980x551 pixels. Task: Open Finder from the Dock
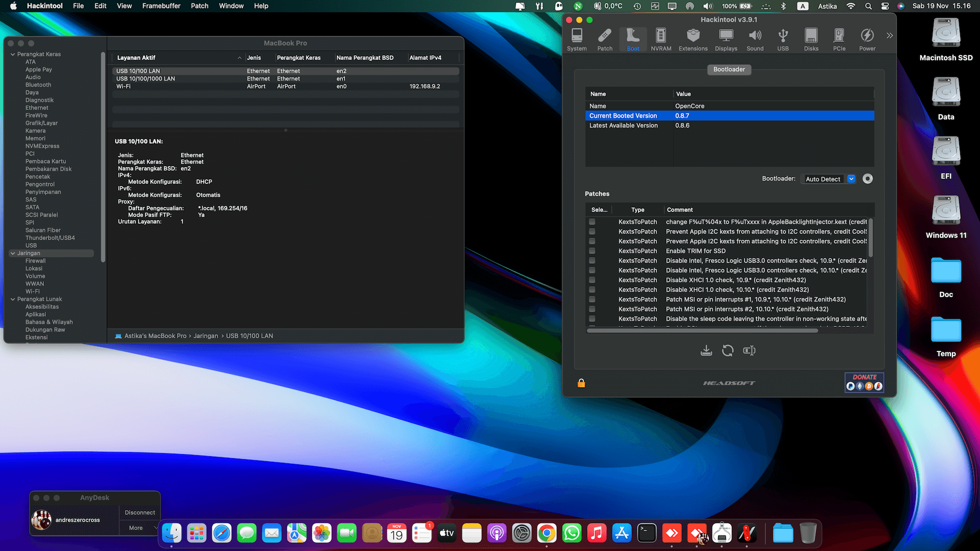point(171,534)
